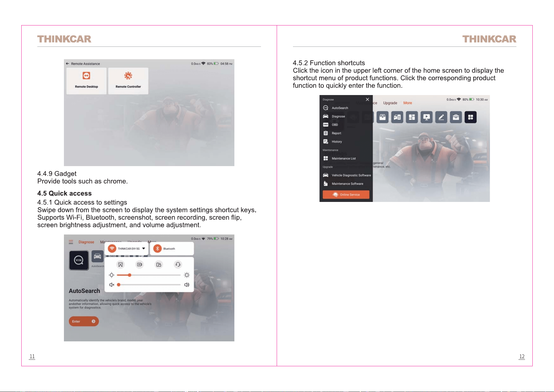Select the orange Diagnose tab

[x=86, y=242]
